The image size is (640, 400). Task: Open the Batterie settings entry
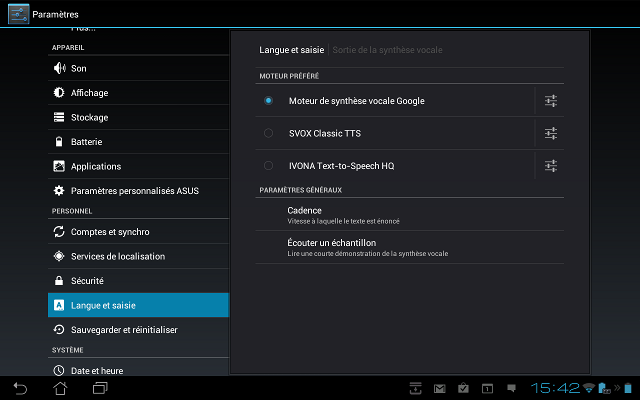point(138,142)
